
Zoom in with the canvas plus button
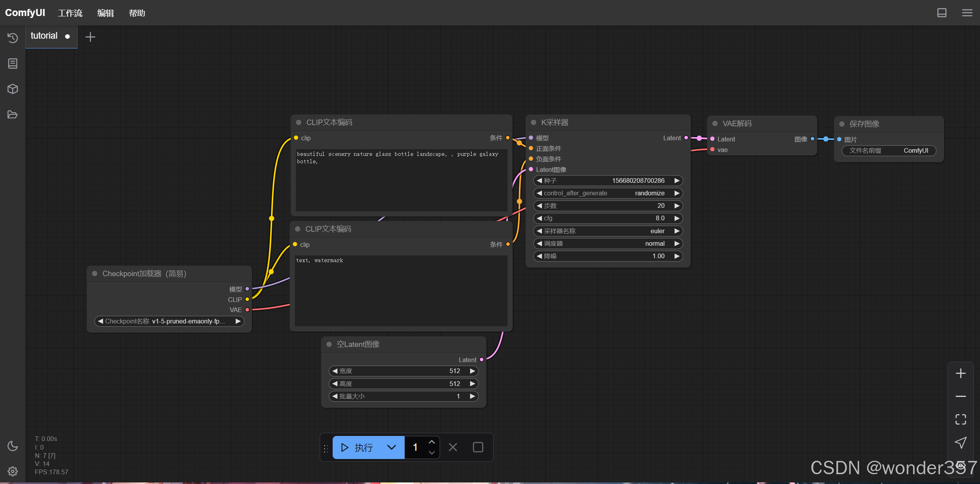(x=960, y=373)
